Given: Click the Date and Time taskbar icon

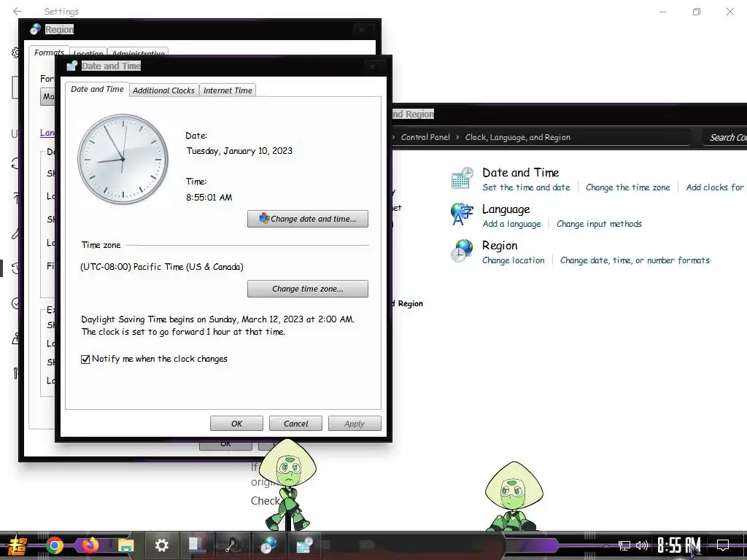Looking at the screenshot, I should coord(304,545).
